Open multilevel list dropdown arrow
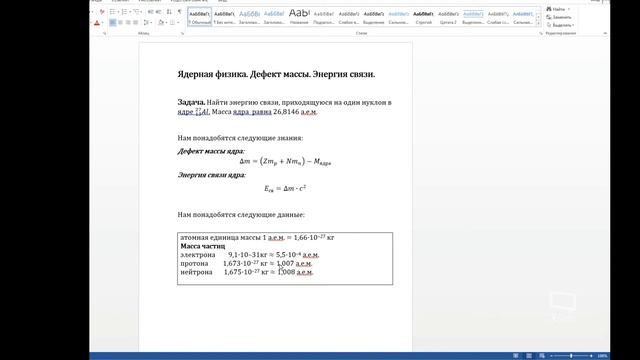 coord(142,12)
